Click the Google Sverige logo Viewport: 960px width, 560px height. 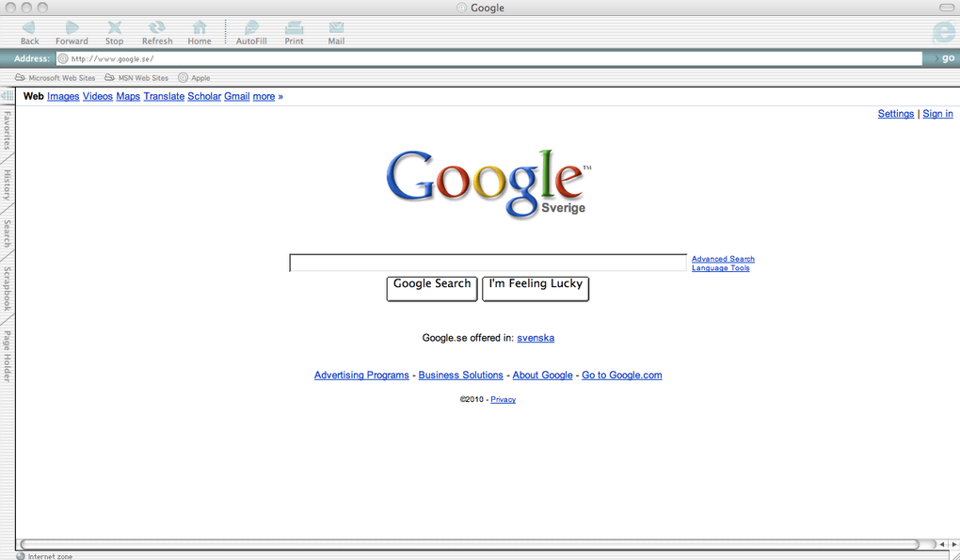click(488, 184)
